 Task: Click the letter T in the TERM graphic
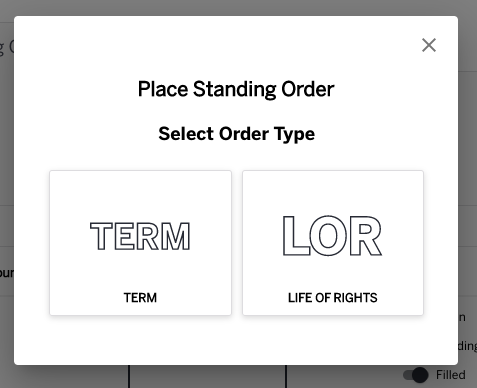pyautogui.click(x=101, y=236)
